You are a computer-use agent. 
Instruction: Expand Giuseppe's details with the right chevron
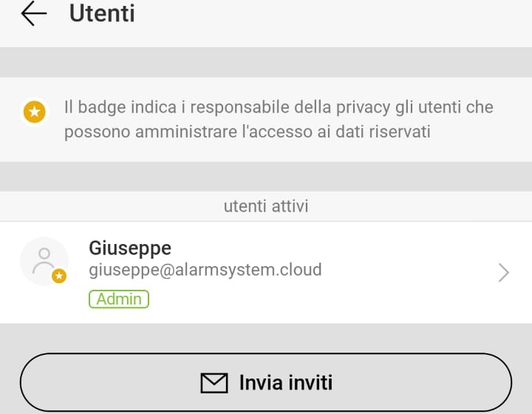pyautogui.click(x=504, y=273)
